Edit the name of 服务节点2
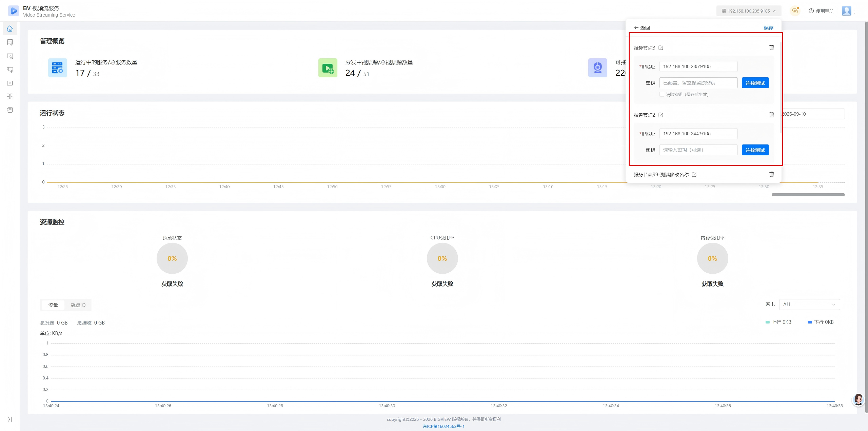This screenshot has width=868, height=431. coord(661,115)
